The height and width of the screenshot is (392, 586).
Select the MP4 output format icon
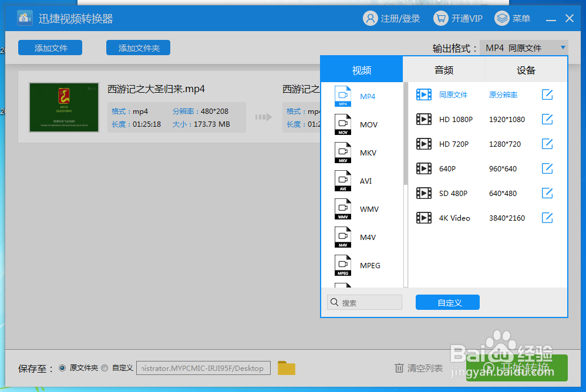pyautogui.click(x=343, y=96)
